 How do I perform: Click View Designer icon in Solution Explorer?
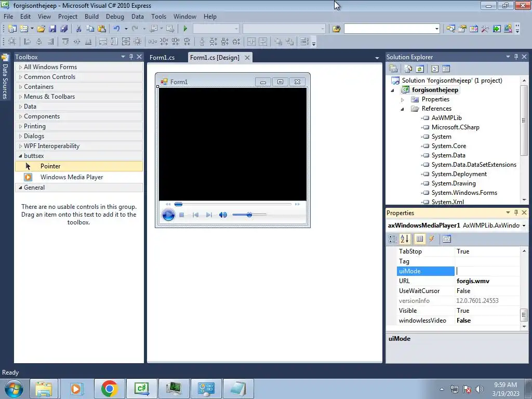[x=446, y=69]
